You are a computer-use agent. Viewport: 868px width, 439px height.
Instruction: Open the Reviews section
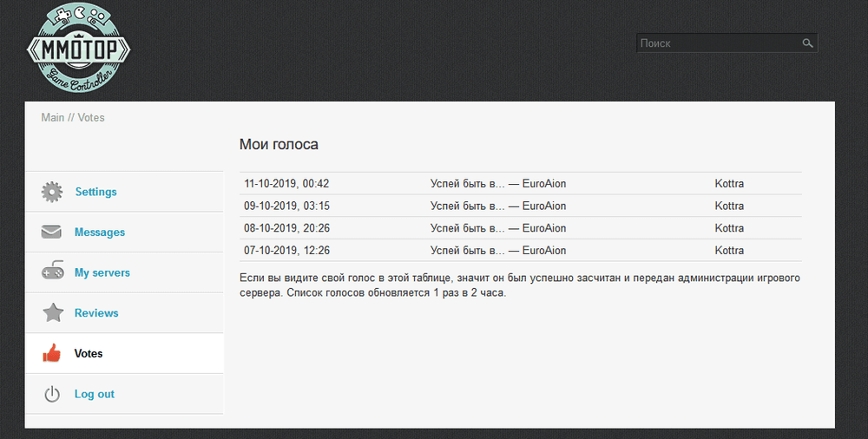click(x=96, y=313)
